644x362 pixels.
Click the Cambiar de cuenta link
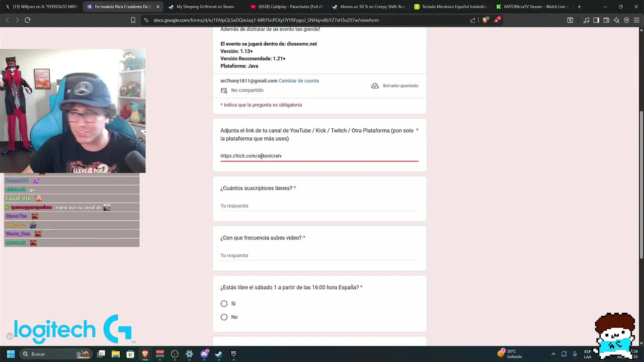(298, 81)
